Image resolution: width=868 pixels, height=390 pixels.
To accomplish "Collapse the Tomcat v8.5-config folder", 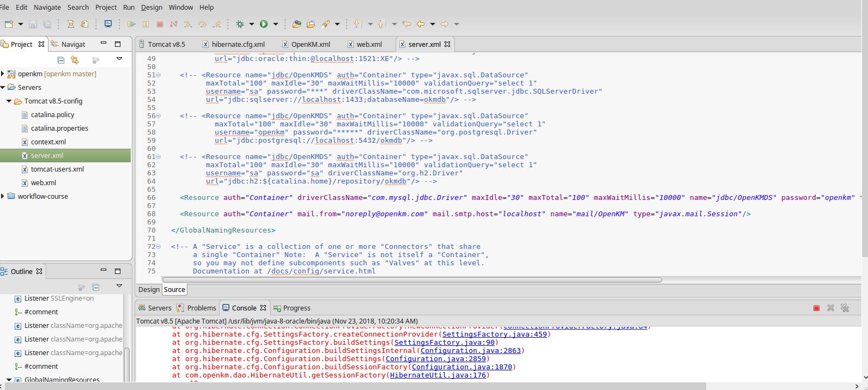I will click(x=9, y=101).
